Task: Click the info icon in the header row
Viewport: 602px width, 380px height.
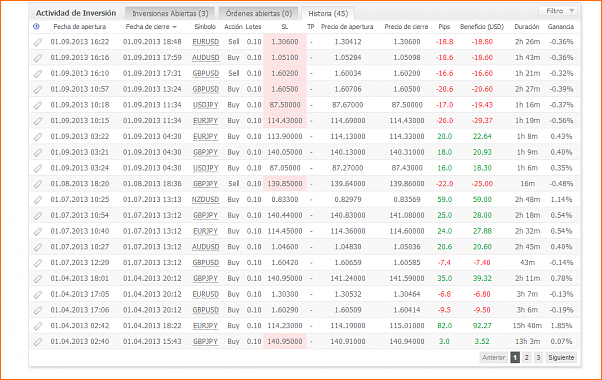Action: pyautogui.click(x=36, y=26)
